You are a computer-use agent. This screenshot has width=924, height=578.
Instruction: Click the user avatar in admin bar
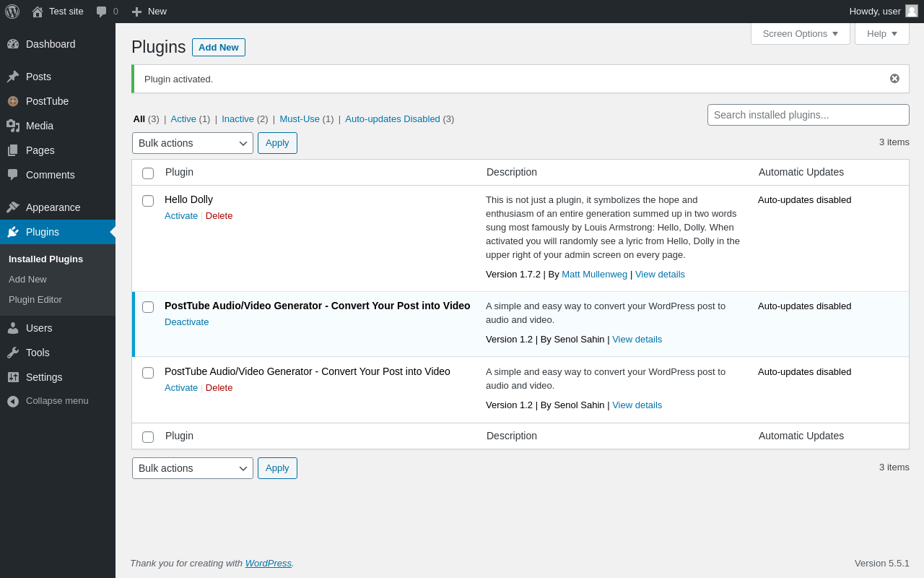click(x=912, y=11)
